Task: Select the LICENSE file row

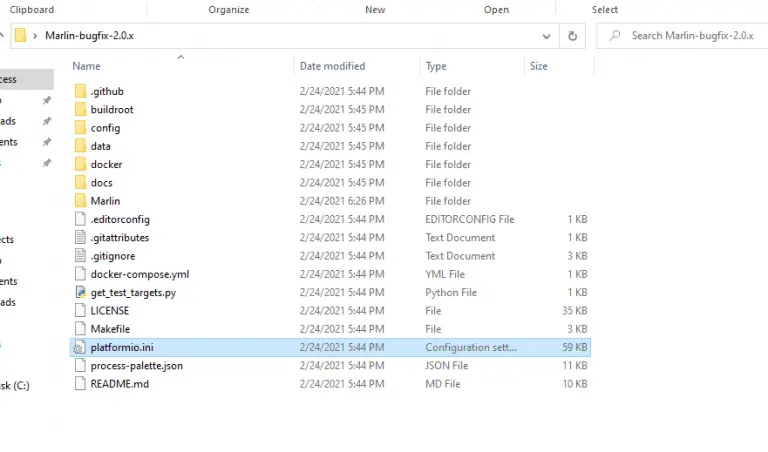Action: [x=110, y=311]
